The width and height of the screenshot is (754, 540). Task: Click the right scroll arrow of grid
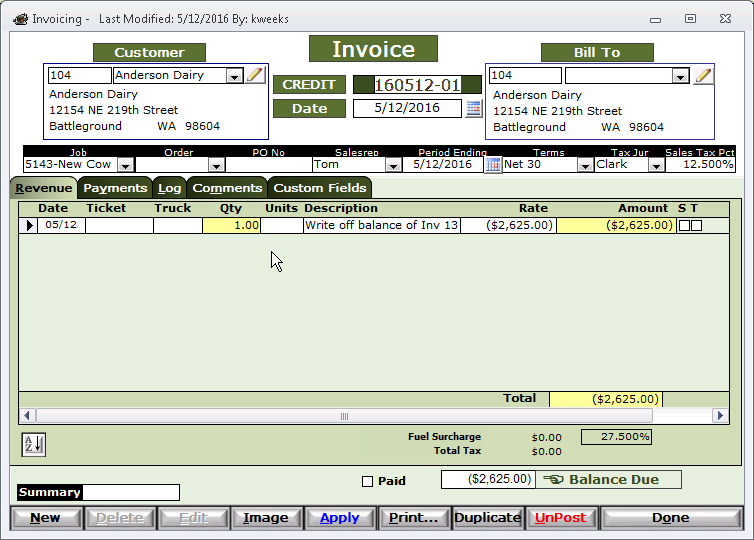pyautogui.click(x=720, y=415)
